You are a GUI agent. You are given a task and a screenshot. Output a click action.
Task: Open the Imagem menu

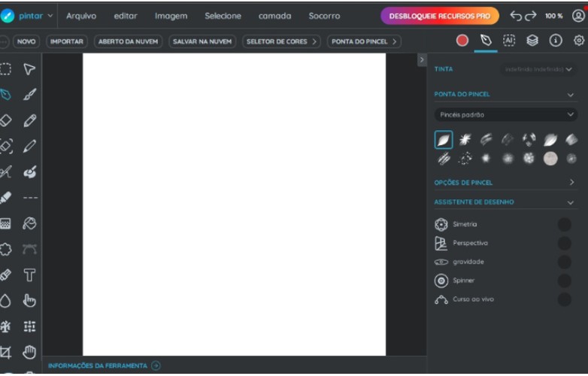pyautogui.click(x=171, y=16)
